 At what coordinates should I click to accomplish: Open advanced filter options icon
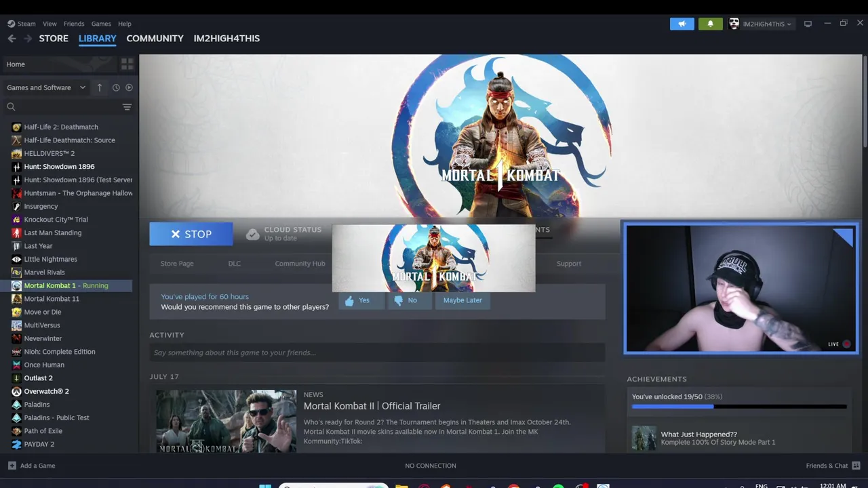click(x=127, y=107)
